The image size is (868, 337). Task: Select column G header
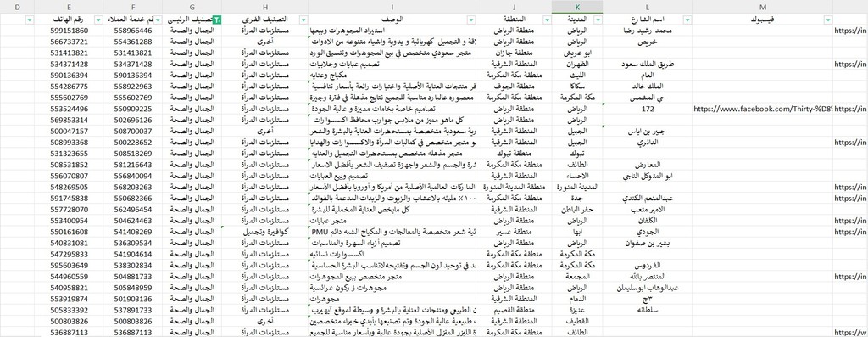click(x=192, y=7)
